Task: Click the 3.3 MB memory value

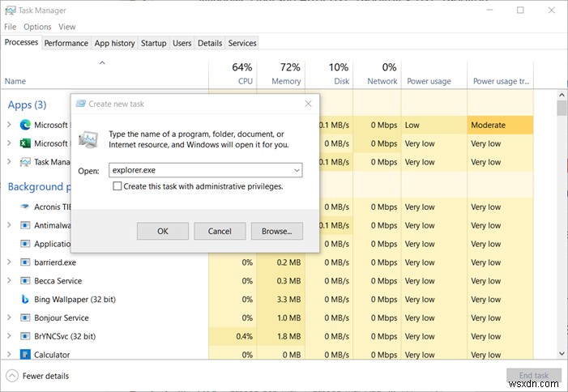Action: click(x=288, y=300)
